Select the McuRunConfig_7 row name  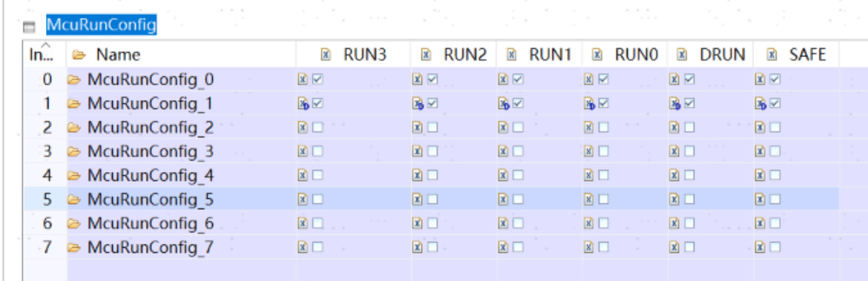coord(150,247)
